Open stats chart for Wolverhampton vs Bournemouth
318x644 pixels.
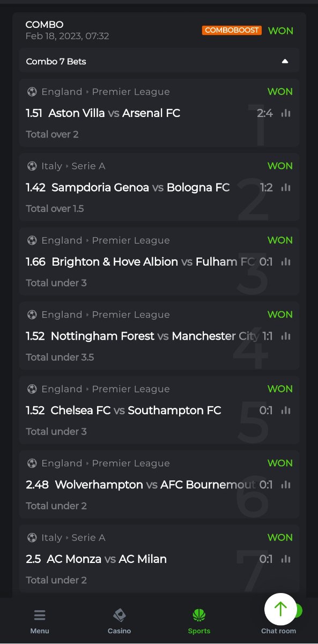[x=286, y=485]
